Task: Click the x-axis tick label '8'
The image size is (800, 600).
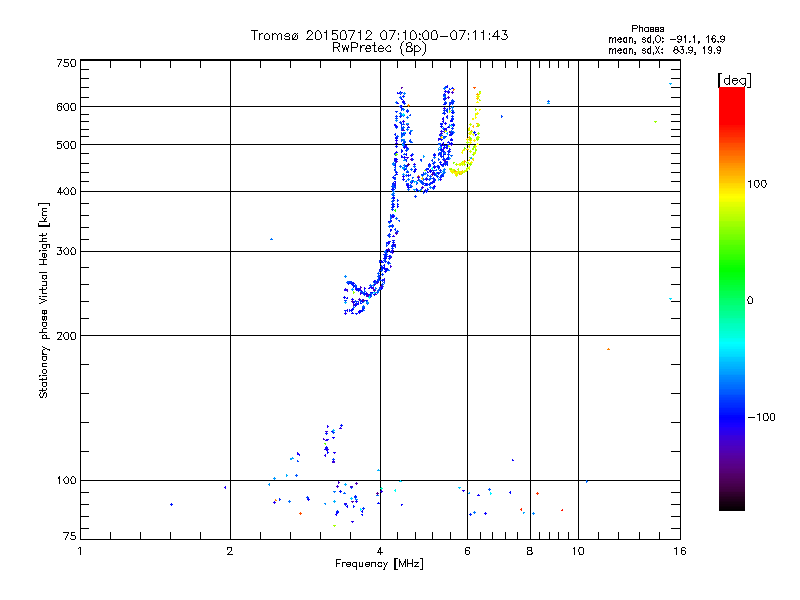Action: click(530, 551)
